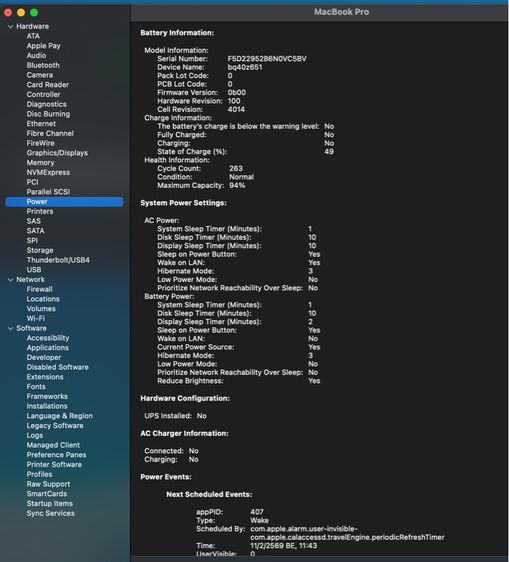This screenshot has height=562, width=509.
Task: Open Card Reader information
Action: tap(48, 85)
